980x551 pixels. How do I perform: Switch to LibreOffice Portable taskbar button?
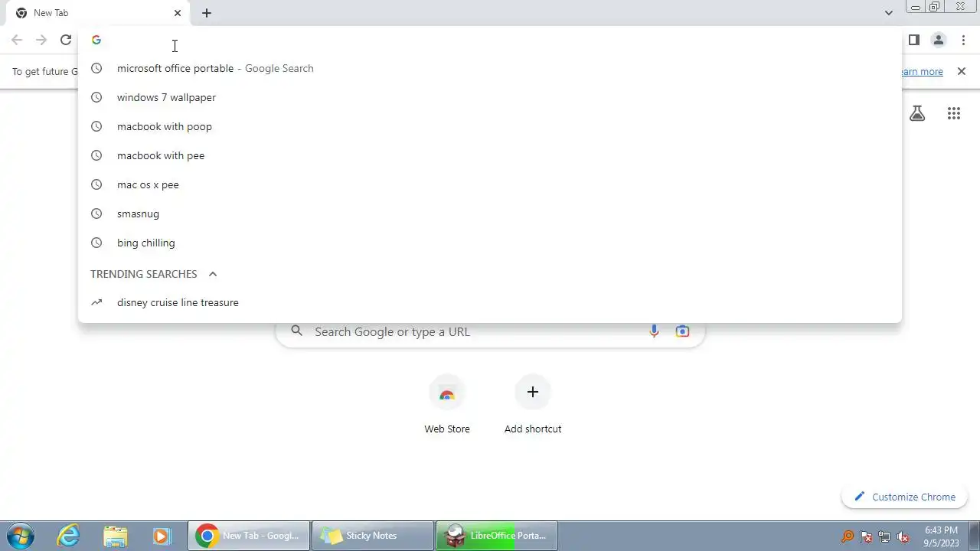[497, 536]
